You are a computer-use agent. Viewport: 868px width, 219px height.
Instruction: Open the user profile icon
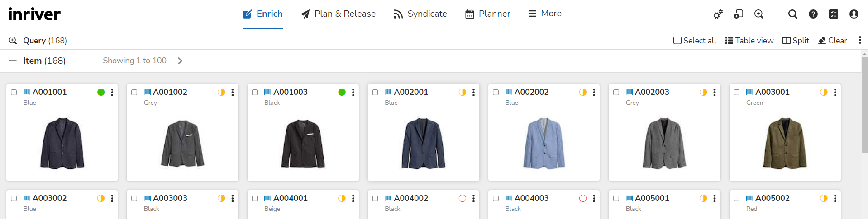coord(854,14)
